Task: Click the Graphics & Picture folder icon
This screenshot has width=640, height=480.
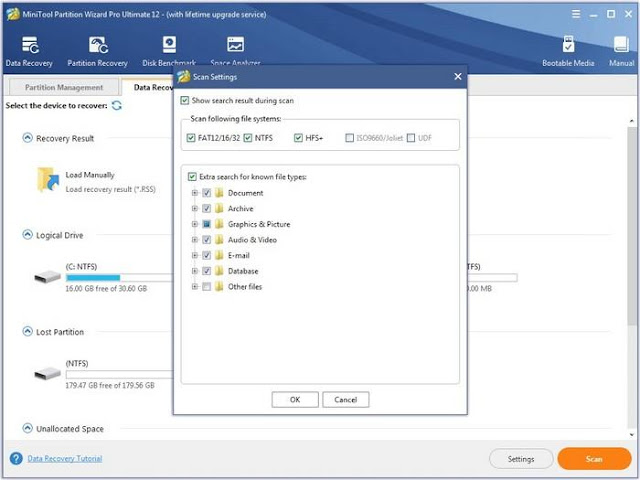Action: pyautogui.click(x=219, y=224)
